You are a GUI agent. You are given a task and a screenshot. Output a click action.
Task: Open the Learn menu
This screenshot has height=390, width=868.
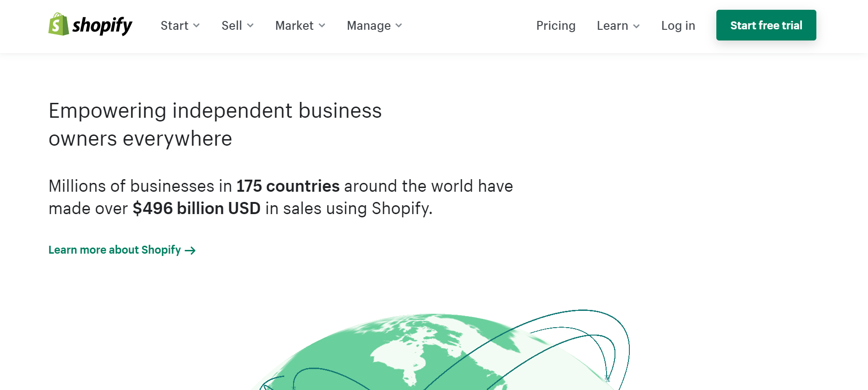point(612,26)
